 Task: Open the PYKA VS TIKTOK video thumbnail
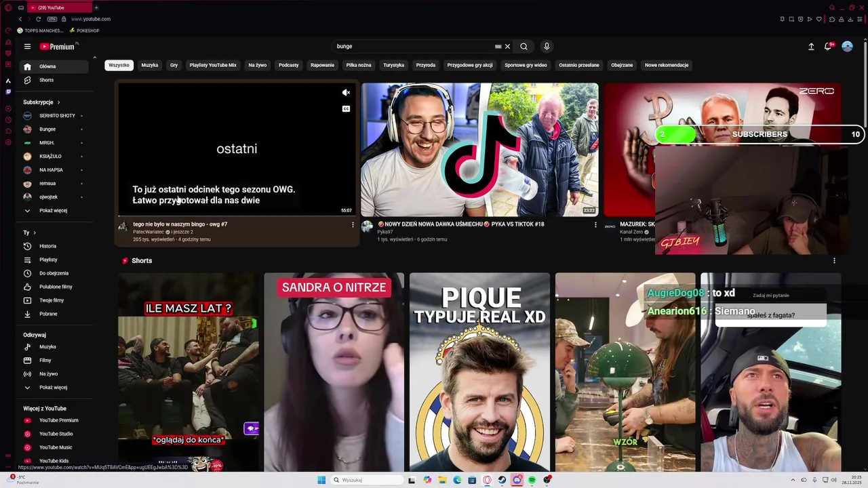pyautogui.click(x=479, y=150)
